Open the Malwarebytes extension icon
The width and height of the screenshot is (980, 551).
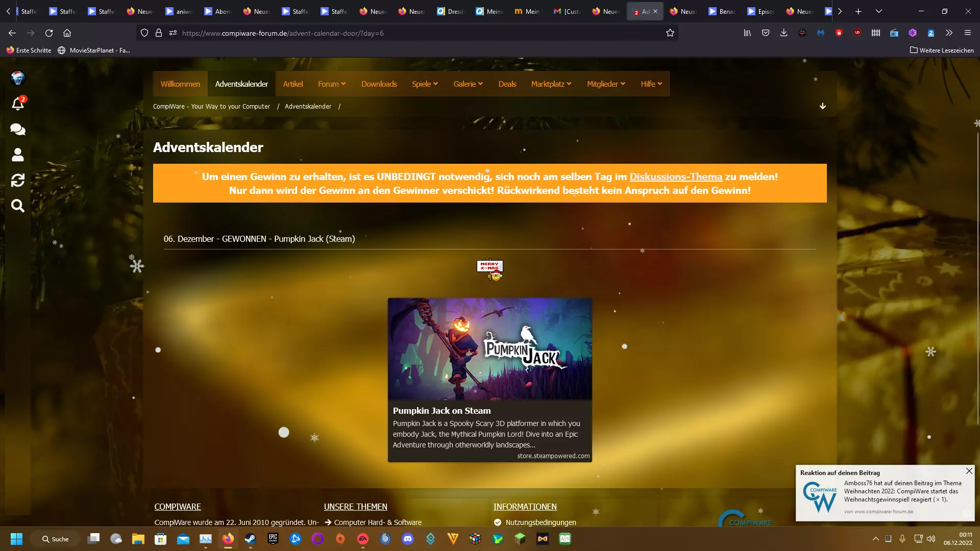click(x=821, y=33)
